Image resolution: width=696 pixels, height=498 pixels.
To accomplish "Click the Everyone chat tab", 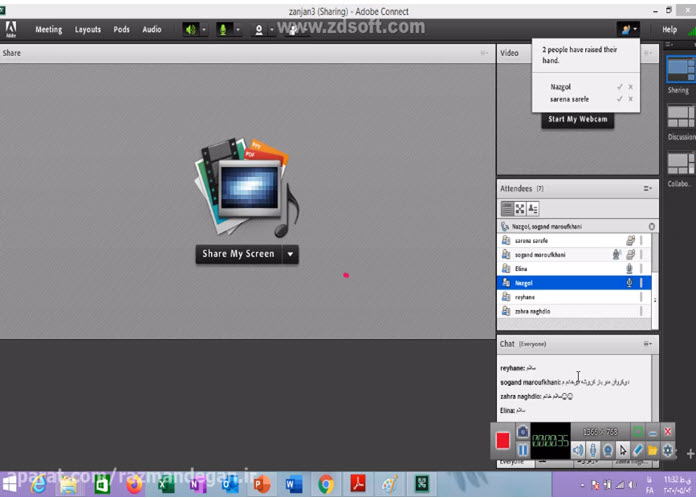I will (512, 463).
